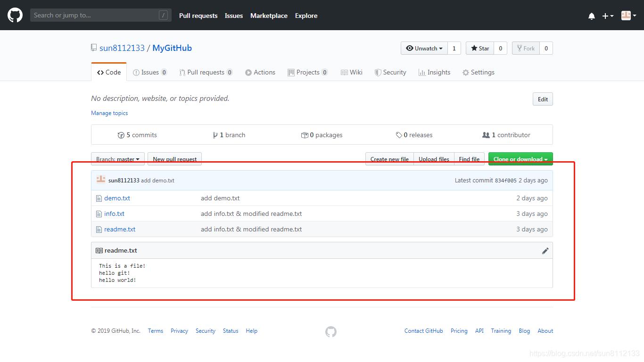Viewport: 644px width, 362px height.
Task: Switch to the Actions tab
Action: pyautogui.click(x=260, y=72)
